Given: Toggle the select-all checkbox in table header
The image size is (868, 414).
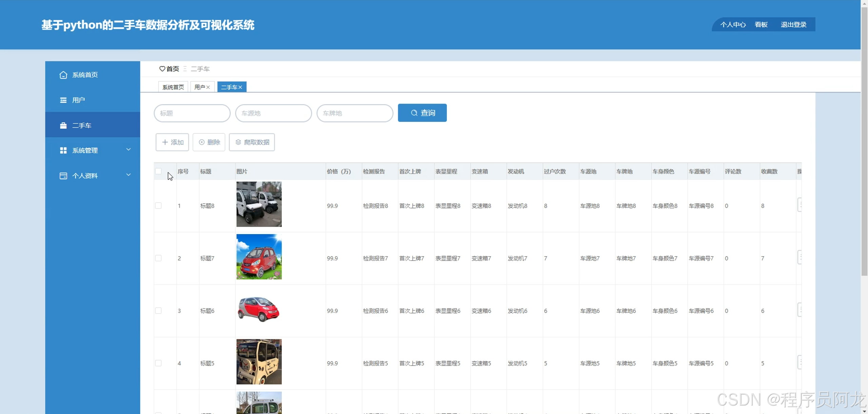Looking at the screenshot, I should pyautogui.click(x=158, y=171).
